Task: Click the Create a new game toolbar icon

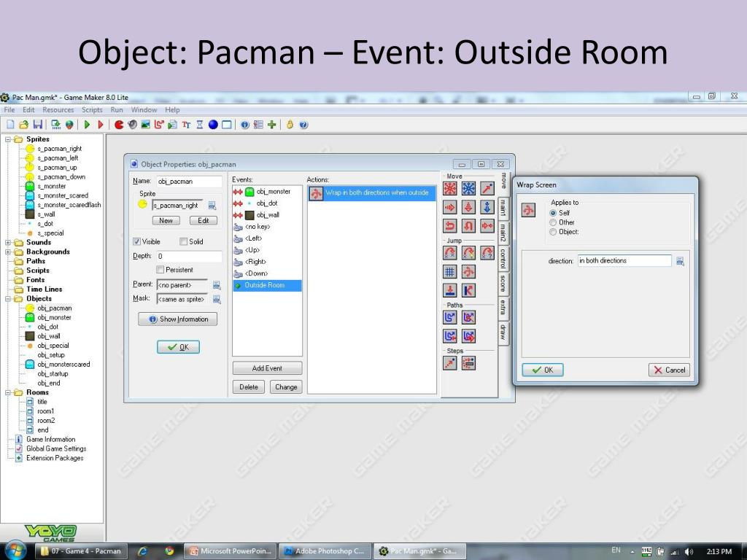Action: tap(10, 125)
